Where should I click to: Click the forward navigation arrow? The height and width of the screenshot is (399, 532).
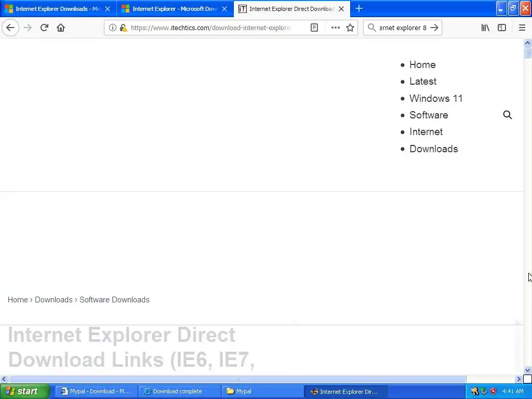click(28, 28)
